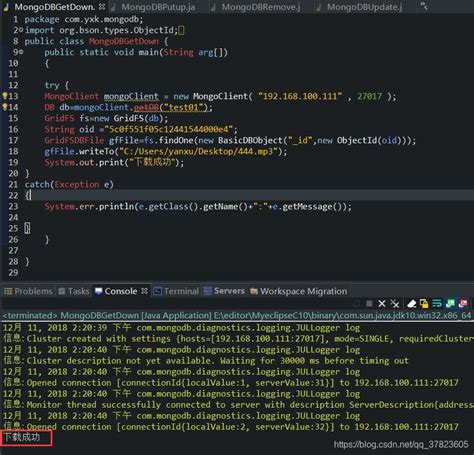Open the Problems view tab
This screenshot has height=455, width=474.
tap(29, 291)
